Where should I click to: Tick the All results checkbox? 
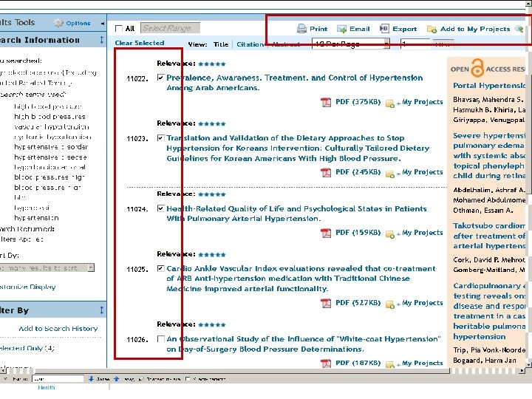[119, 29]
